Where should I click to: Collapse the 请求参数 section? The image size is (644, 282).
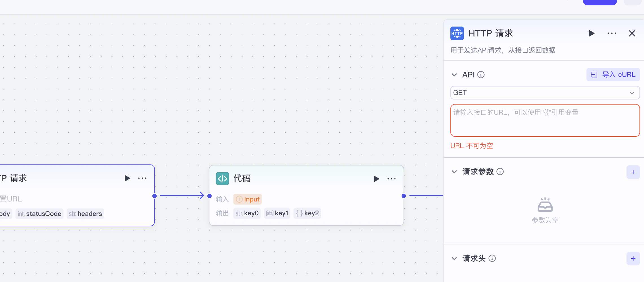(x=454, y=172)
